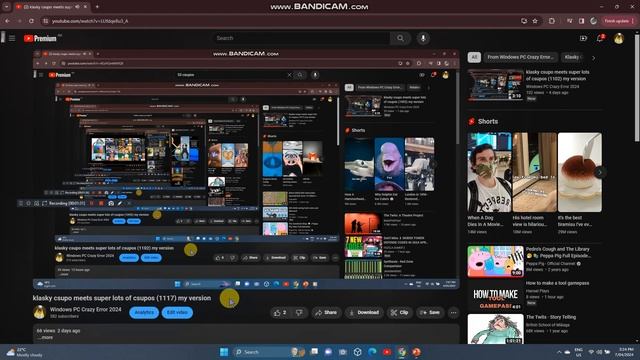Click the Analytics button
Viewport: 640px width, 360px height.
click(x=144, y=313)
